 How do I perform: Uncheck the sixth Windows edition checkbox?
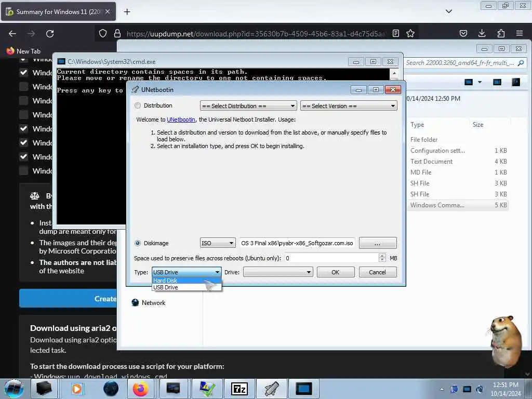click(23, 129)
